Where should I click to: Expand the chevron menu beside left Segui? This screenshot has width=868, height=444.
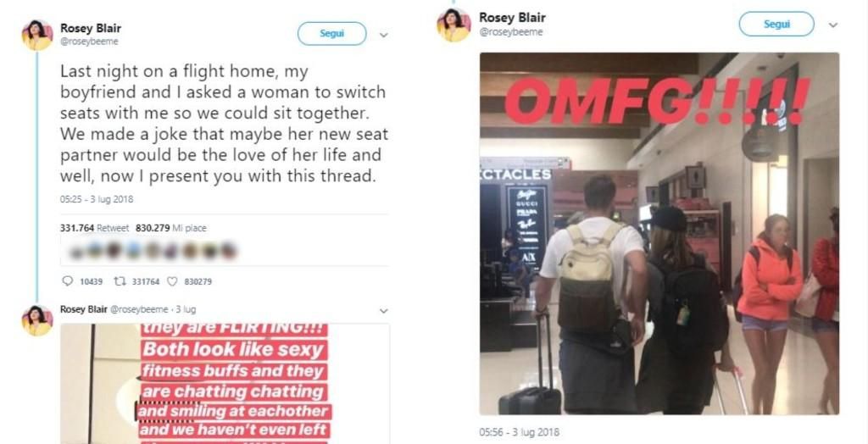pyautogui.click(x=383, y=35)
